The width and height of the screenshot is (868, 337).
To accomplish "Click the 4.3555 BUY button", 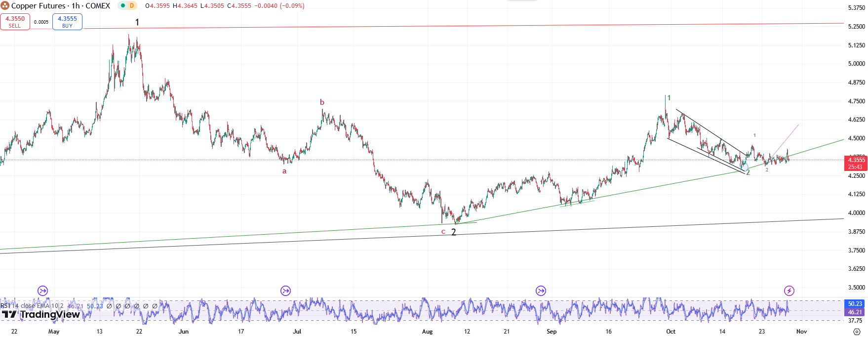I will 67,22.
